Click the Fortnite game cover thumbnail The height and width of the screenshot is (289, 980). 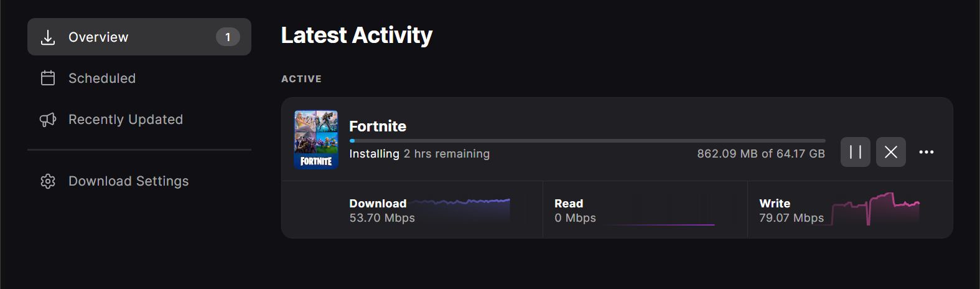click(316, 140)
